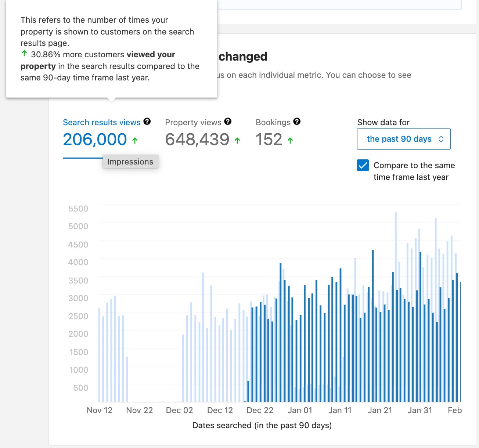Change the date range via its dropdown control
Screen dimensions: 479x448
403,139
